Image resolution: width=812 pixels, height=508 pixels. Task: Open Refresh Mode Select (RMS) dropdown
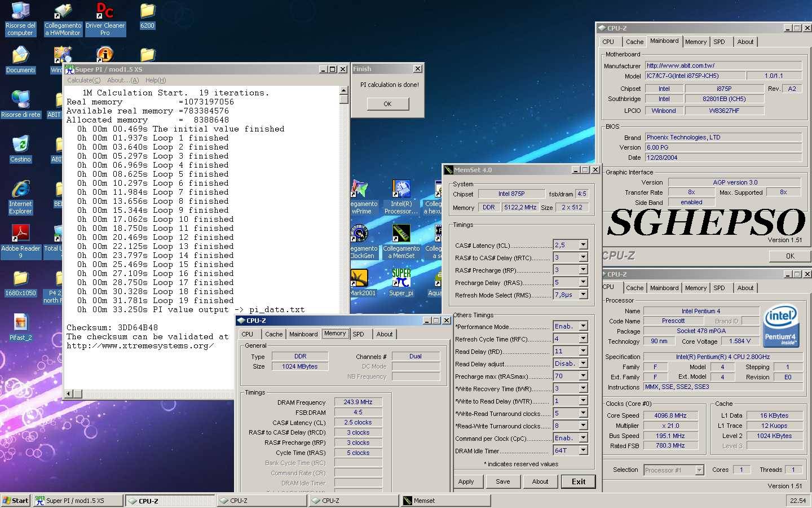(x=583, y=294)
